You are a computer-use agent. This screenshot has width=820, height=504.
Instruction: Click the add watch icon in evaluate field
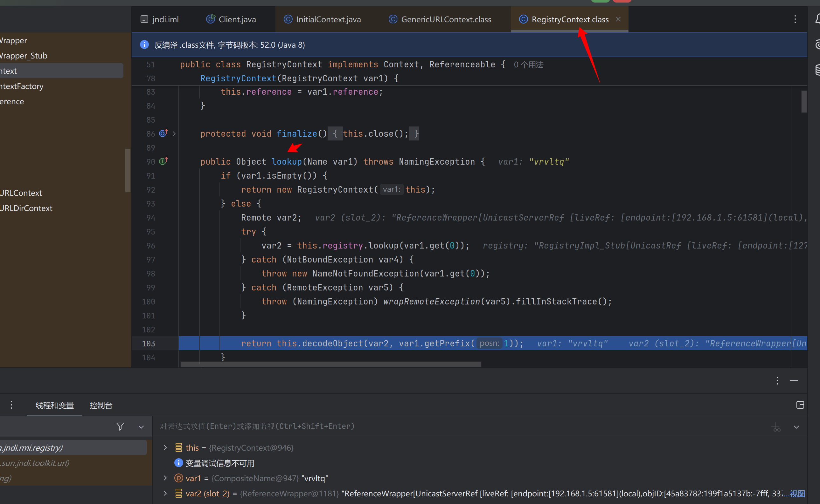click(x=776, y=427)
